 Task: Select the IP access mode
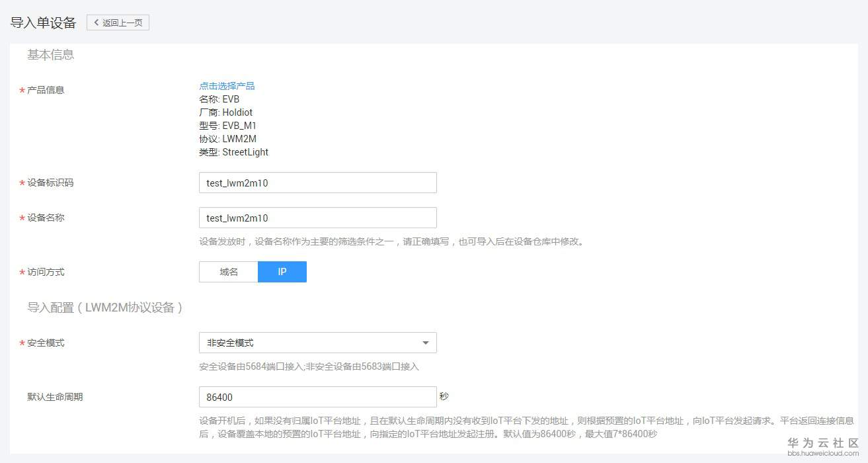pos(282,272)
